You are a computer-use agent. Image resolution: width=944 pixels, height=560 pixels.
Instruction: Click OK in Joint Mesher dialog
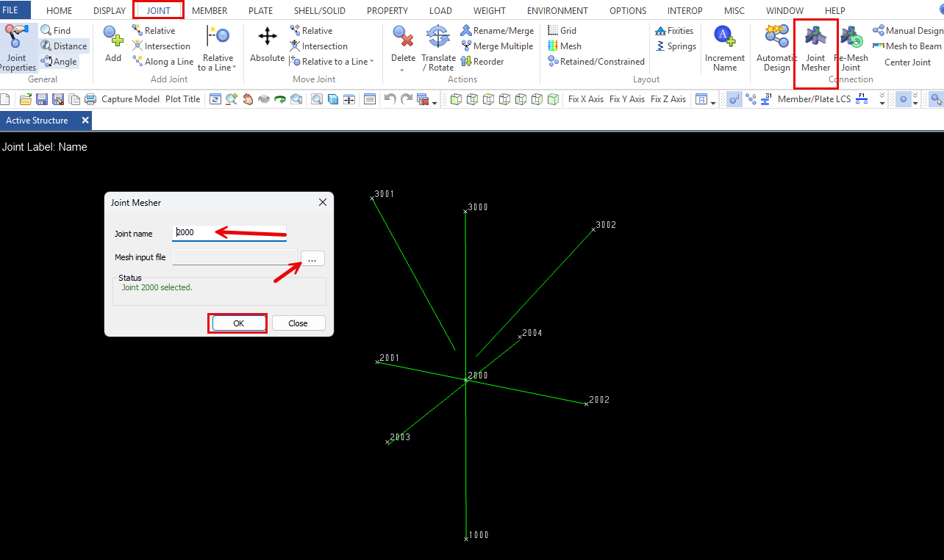click(x=238, y=323)
